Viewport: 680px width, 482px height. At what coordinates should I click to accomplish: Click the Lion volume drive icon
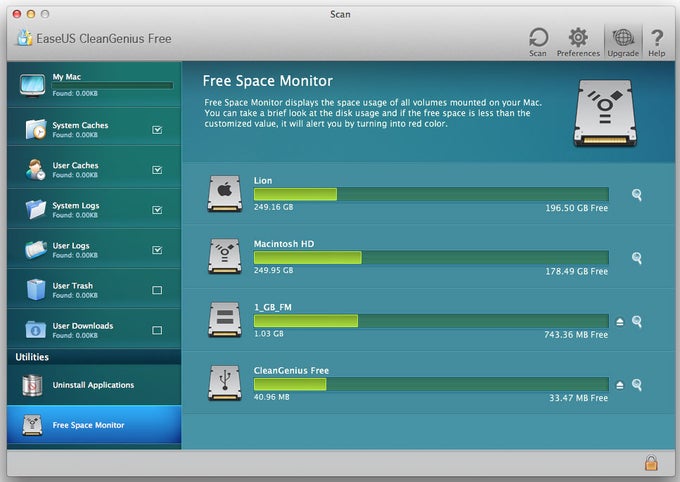click(225, 193)
